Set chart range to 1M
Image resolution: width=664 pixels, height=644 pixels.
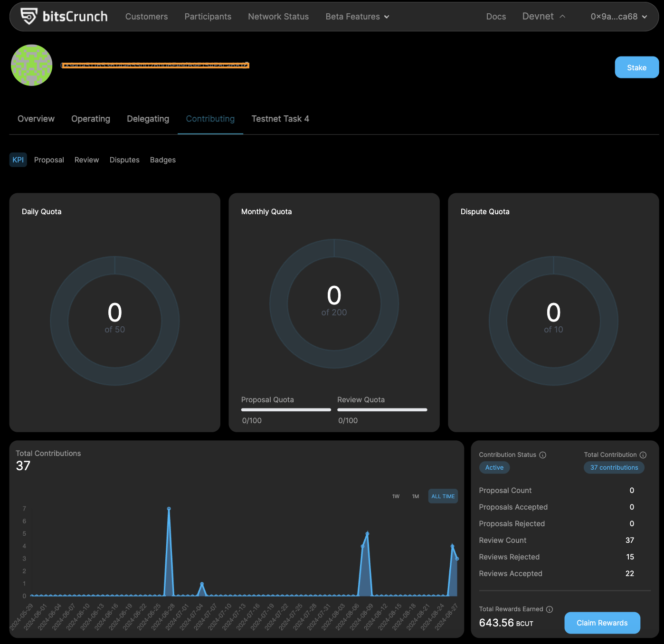tap(416, 496)
